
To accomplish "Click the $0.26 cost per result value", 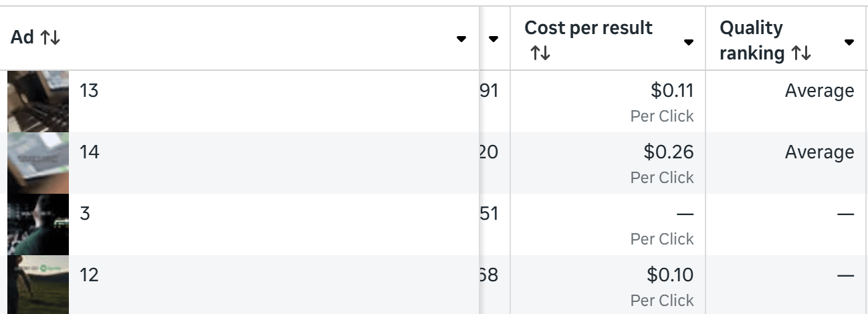I will (669, 152).
